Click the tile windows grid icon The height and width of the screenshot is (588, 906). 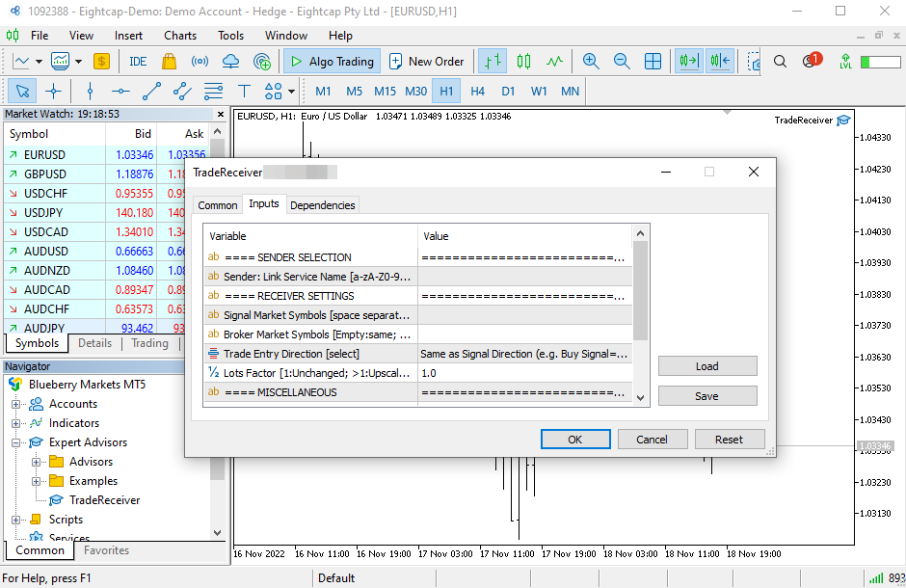(653, 61)
